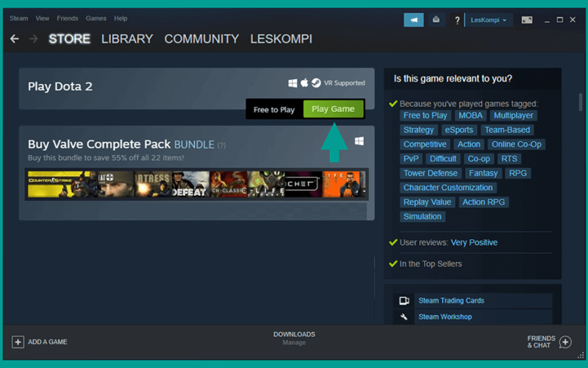Click the Steam Trading Cards icon
Viewport: 588px width, 368px height.
pos(404,300)
